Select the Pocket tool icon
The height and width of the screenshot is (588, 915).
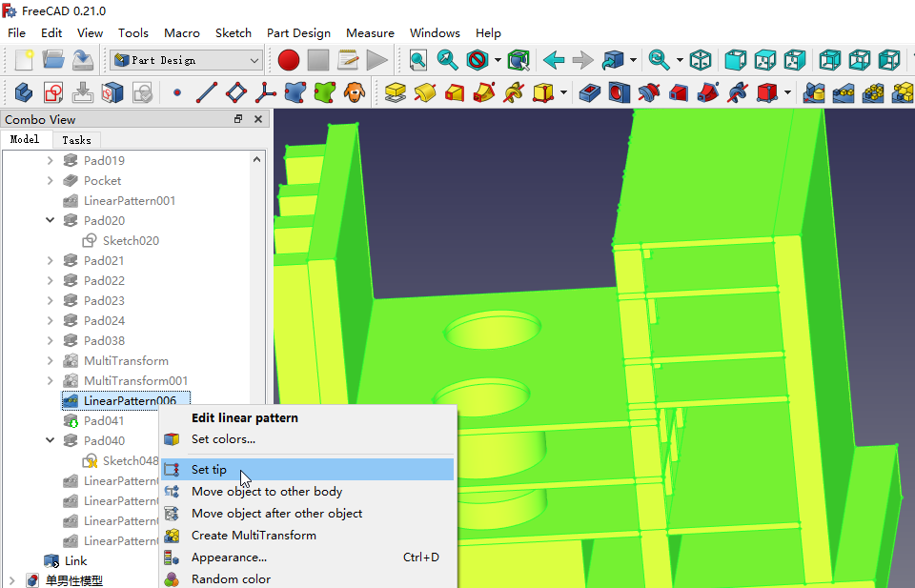point(590,93)
